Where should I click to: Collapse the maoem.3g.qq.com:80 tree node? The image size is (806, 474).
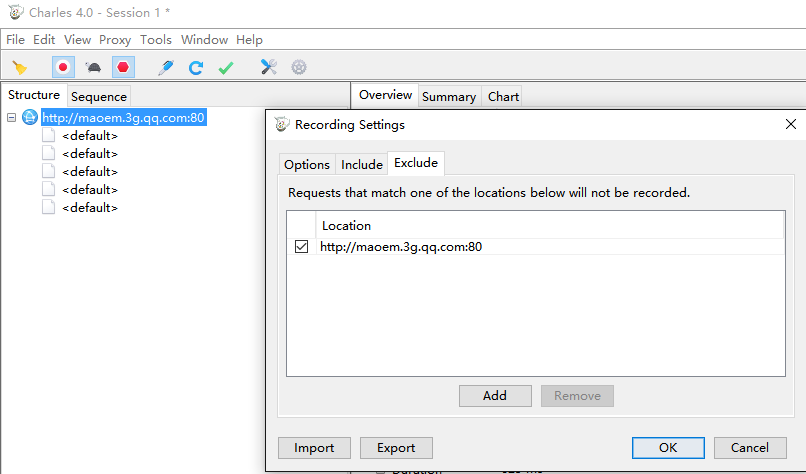click(11, 118)
